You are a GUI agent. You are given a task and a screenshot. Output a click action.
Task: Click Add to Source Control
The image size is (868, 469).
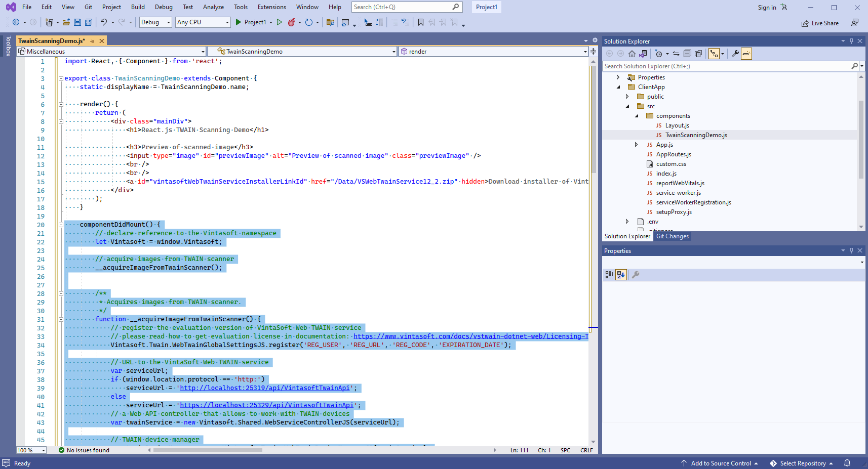(x=720, y=463)
